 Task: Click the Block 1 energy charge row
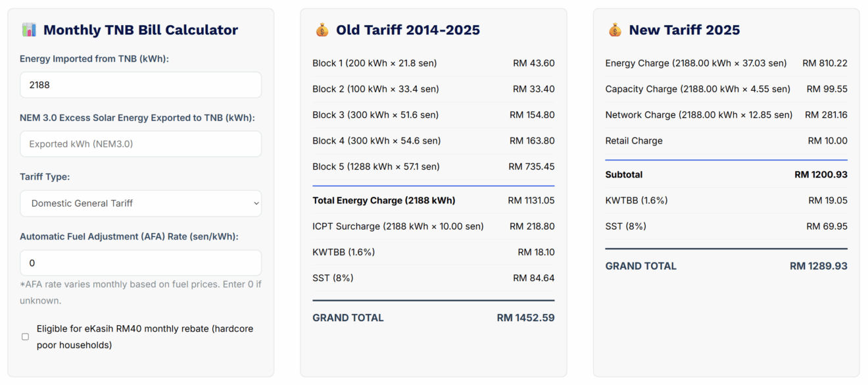[433, 63]
